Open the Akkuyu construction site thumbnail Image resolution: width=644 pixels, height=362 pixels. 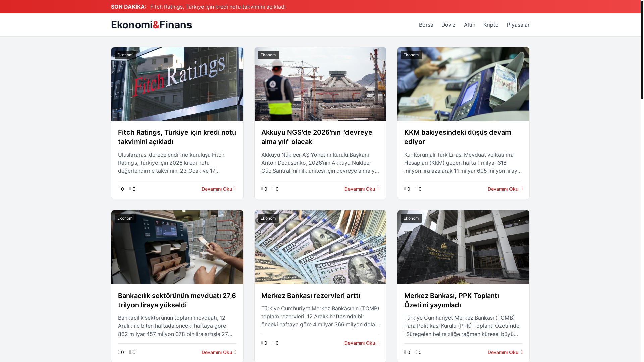point(320,84)
